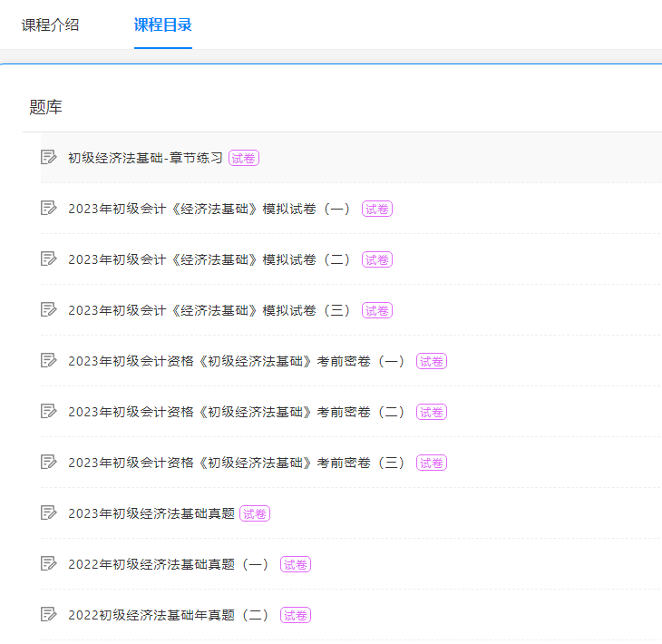Click the 试卷 tag on 模拟试卷（三）row

(x=377, y=311)
